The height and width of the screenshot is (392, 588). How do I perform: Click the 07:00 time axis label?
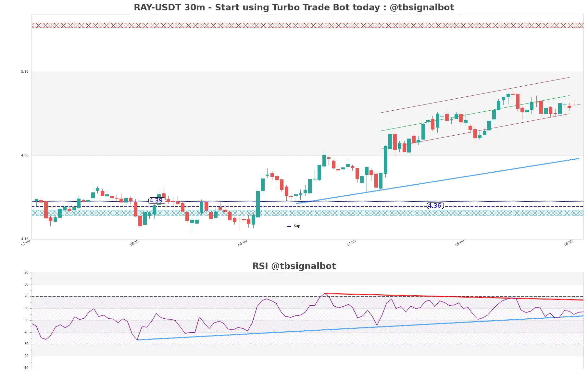click(26, 243)
